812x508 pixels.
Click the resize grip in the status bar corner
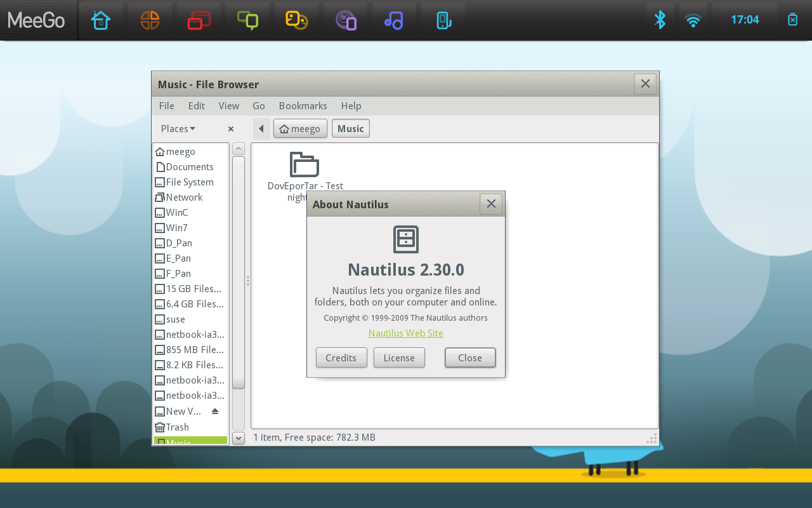(652, 438)
